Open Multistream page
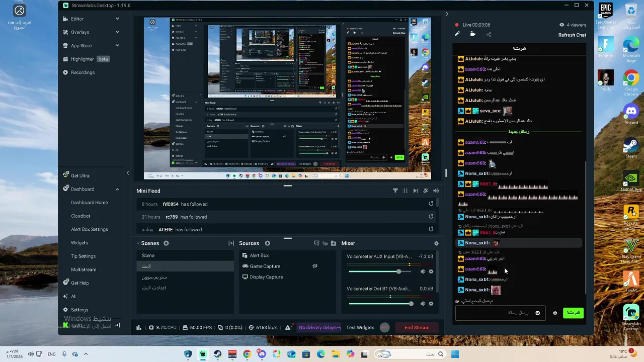The image size is (644, 362). [84, 269]
